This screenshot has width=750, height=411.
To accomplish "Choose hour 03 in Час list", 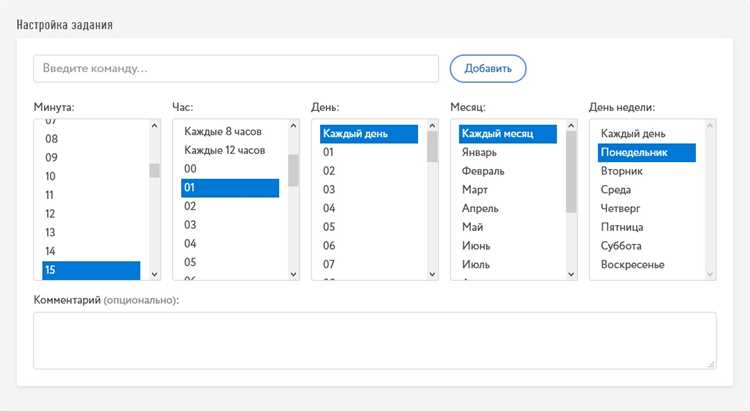I will [x=230, y=225].
